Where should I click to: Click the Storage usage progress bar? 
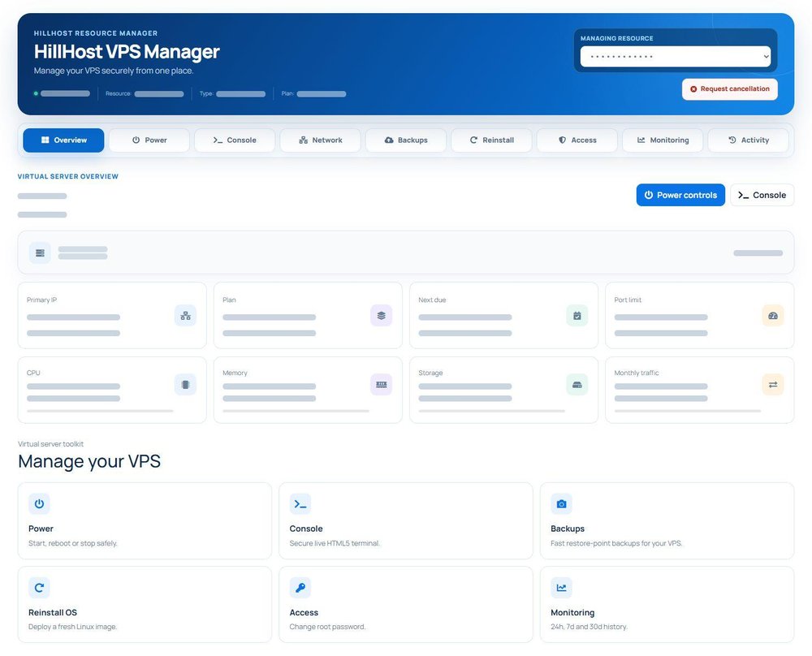(x=491, y=411)
